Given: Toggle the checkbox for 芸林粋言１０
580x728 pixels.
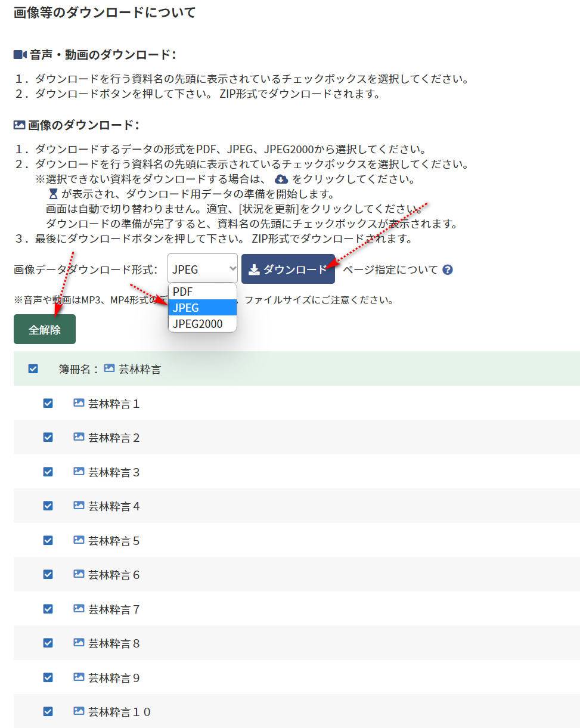Looking at the screenshot, I should coord(48,711).
